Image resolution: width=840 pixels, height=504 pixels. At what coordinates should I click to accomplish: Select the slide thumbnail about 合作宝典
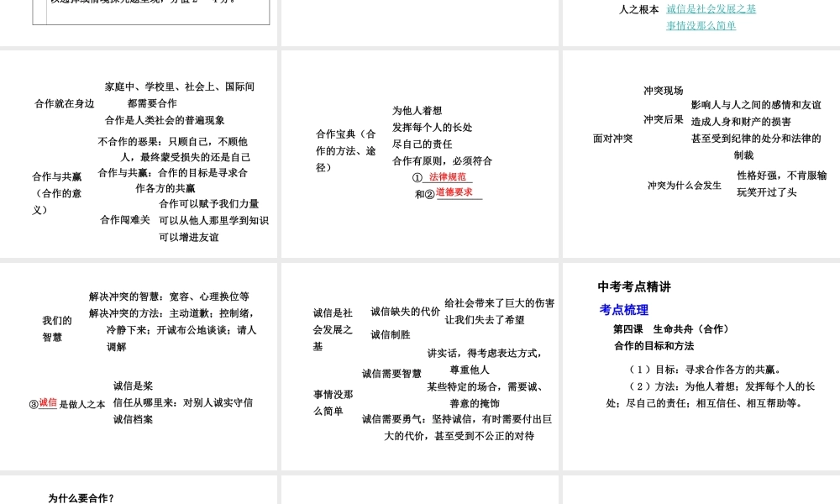click(420, 155)
